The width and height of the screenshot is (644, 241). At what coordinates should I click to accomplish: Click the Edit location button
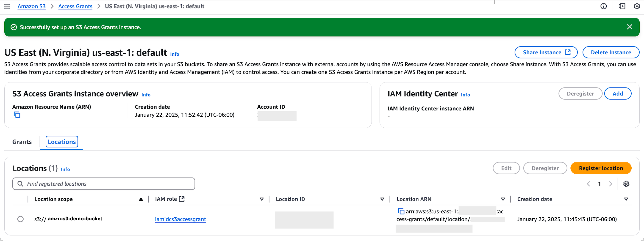pos(506,168)
